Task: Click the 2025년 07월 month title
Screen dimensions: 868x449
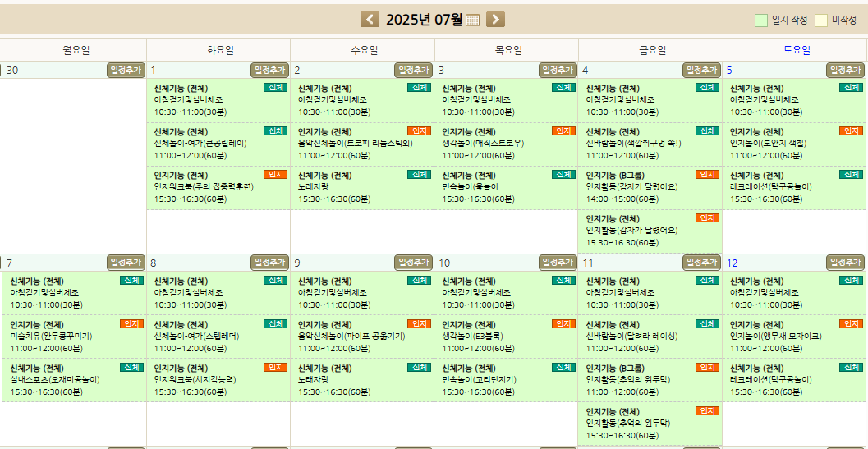Action: [x=424, y=20]
